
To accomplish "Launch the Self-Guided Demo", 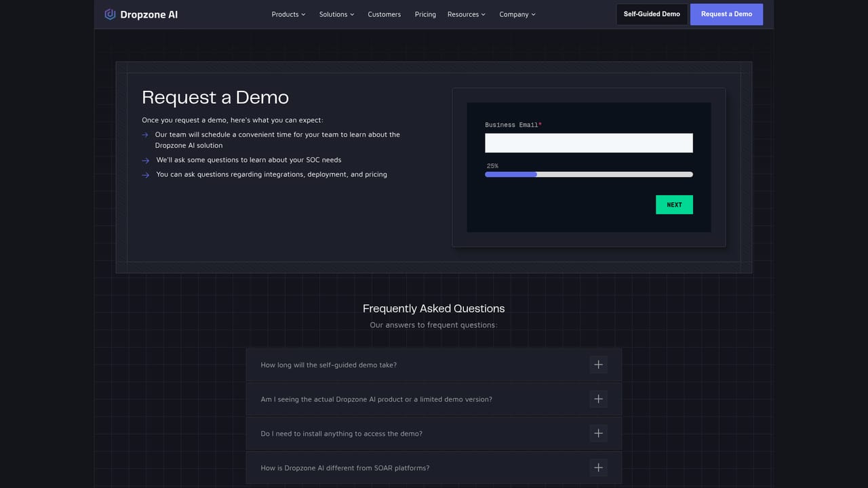I will pyautogui.click(x=652, y=14).
